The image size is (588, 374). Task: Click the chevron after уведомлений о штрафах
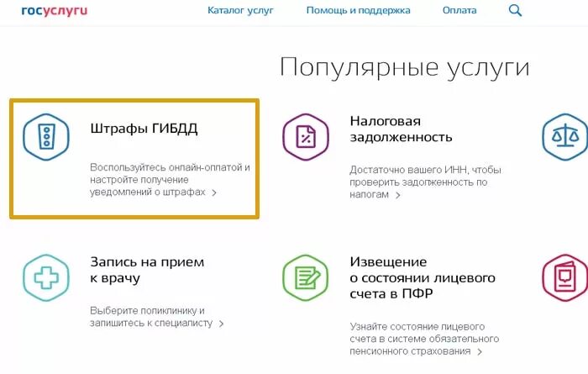[x=214, y=192]
